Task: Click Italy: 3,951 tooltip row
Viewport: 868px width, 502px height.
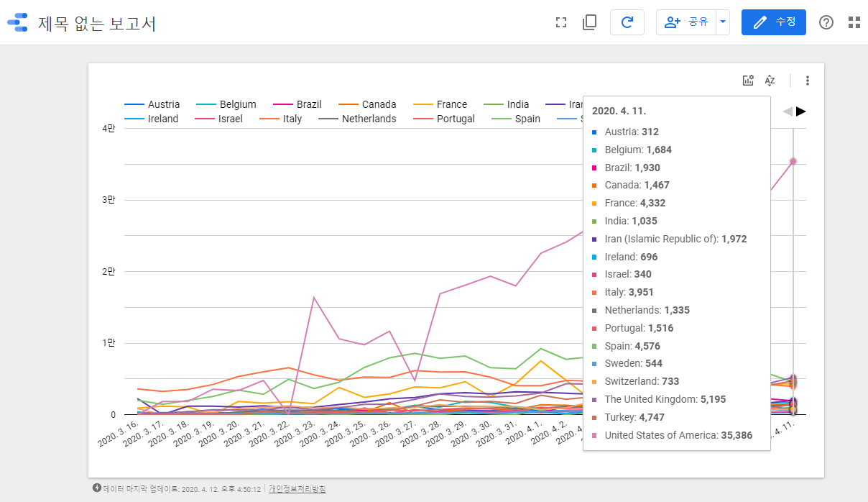Action: click(x=622, y=292)
